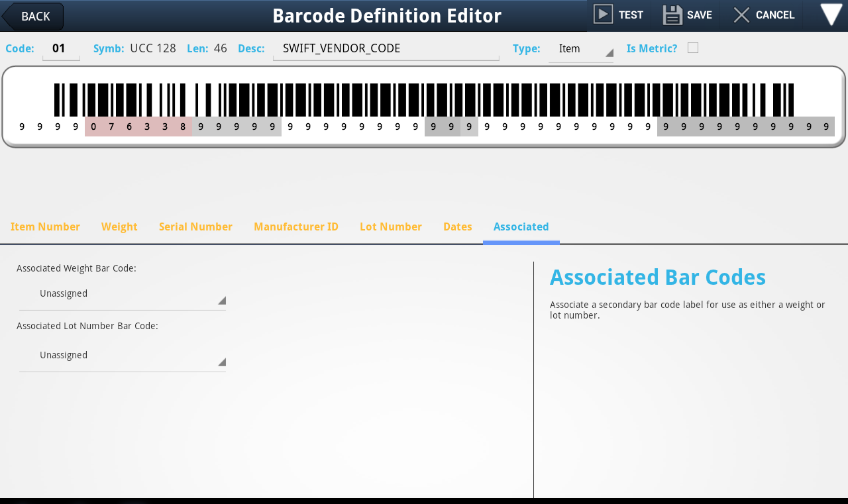Open the Associated Lot Number Bar Code dropdown

point(123,356)
